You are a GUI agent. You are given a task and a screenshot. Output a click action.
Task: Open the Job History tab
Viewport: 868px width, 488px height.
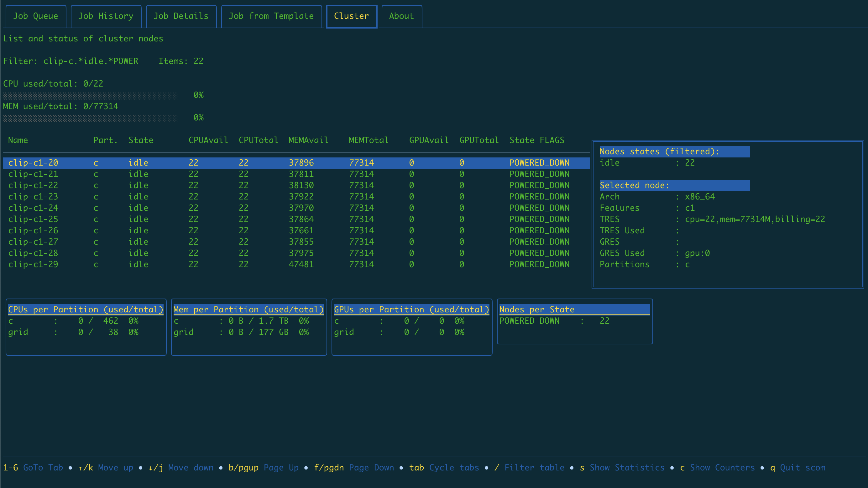click(106, 16)
